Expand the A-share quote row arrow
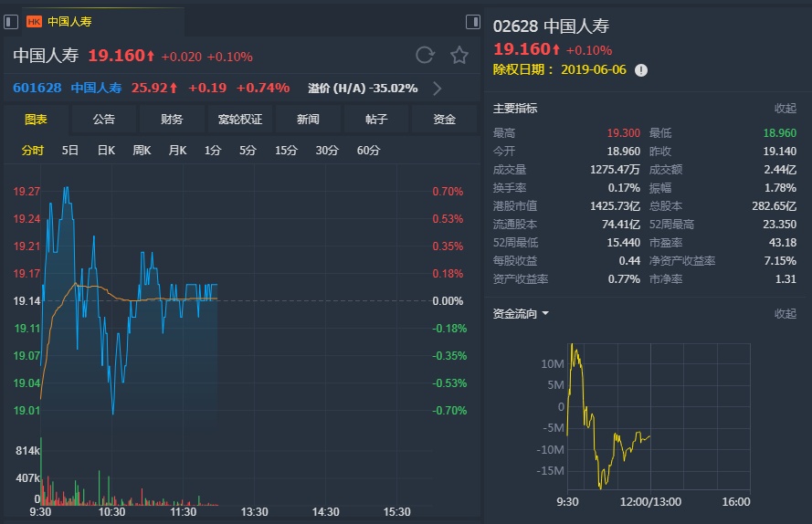 pyautogui.click(x=438, y=89)
